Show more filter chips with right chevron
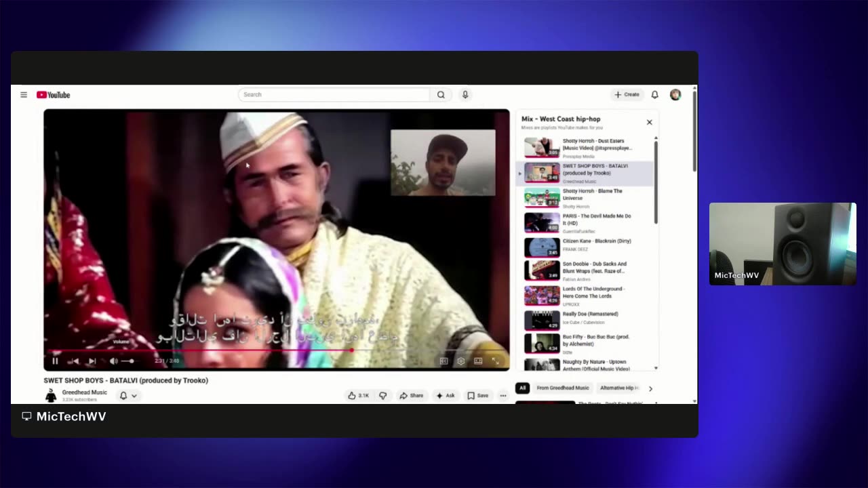The height and width of the screenshot is (488, 868). click(650, 389)
